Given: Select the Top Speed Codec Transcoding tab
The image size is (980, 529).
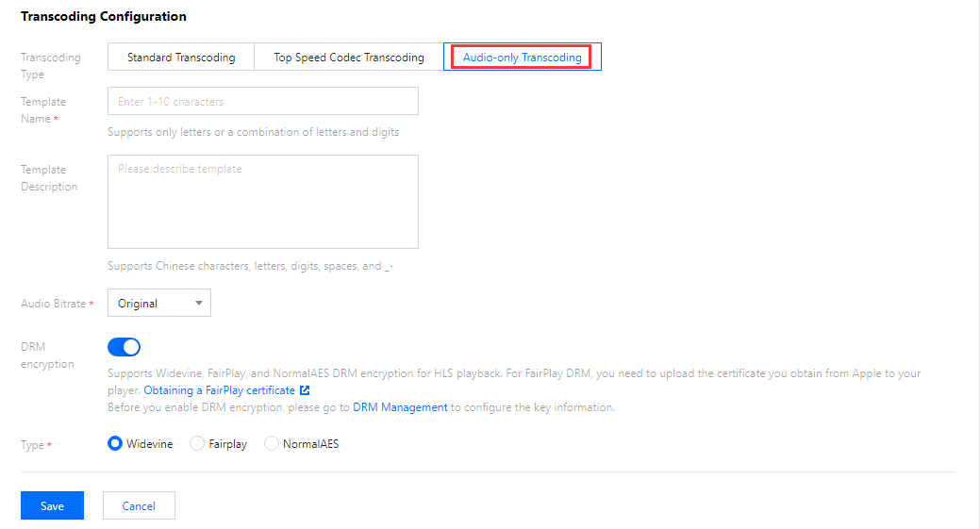Looking at the screenshot, I should click(x=349, y=58).
